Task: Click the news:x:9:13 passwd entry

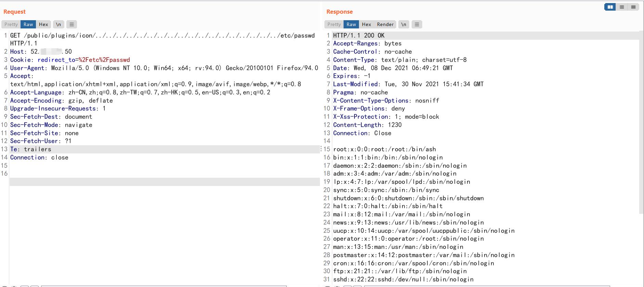Action: (x=409, y=223)
